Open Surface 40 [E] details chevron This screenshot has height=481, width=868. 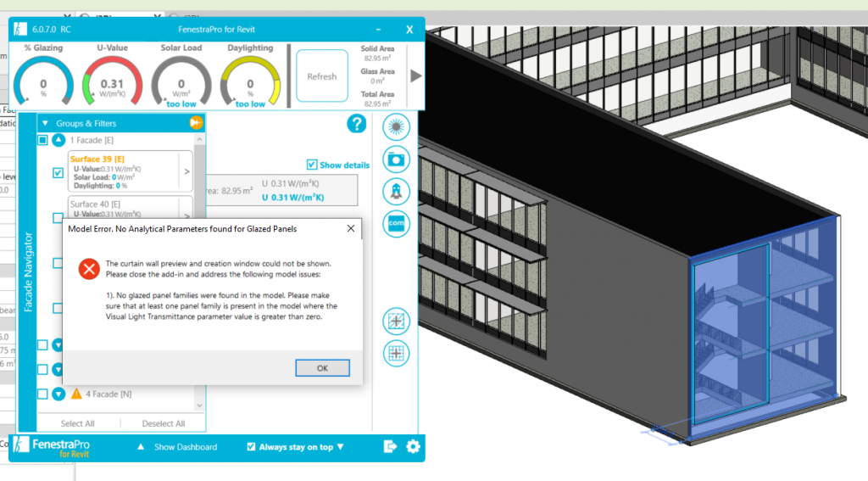pos(186,215)
